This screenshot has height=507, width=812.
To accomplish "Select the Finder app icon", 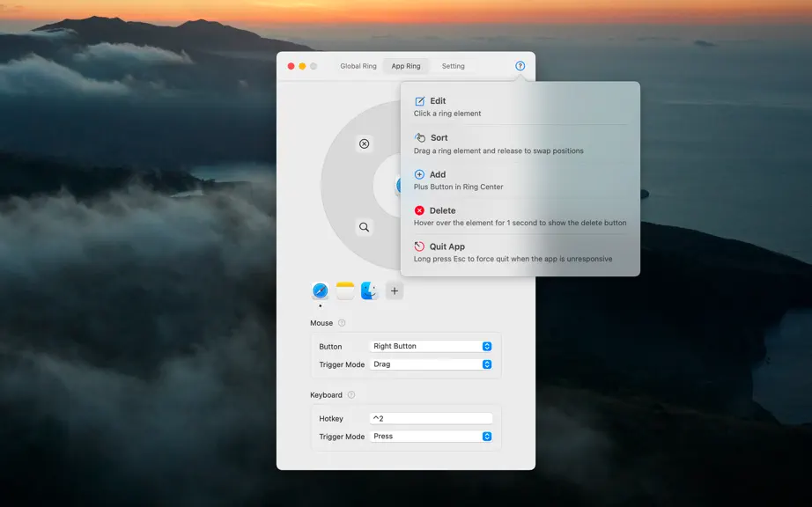I will (369, 290).
